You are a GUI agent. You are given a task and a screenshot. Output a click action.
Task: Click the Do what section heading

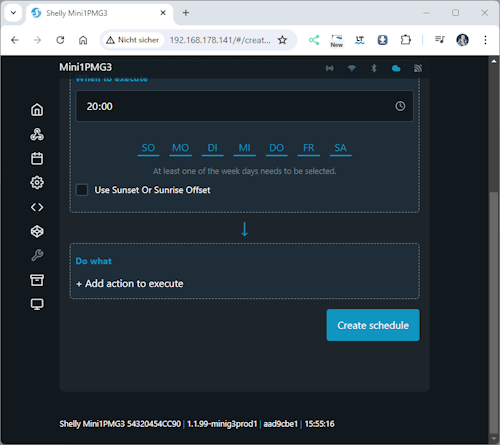click(94, 261)
